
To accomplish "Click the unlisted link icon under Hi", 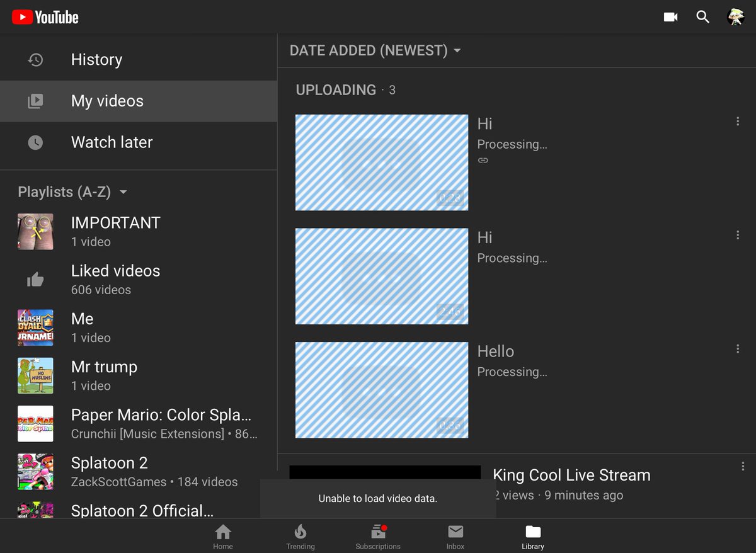I will [483, 161].
